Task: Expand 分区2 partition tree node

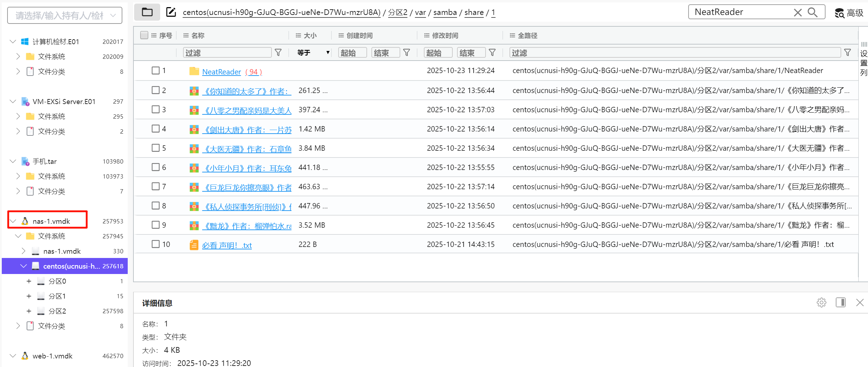Action: point(29,311)
